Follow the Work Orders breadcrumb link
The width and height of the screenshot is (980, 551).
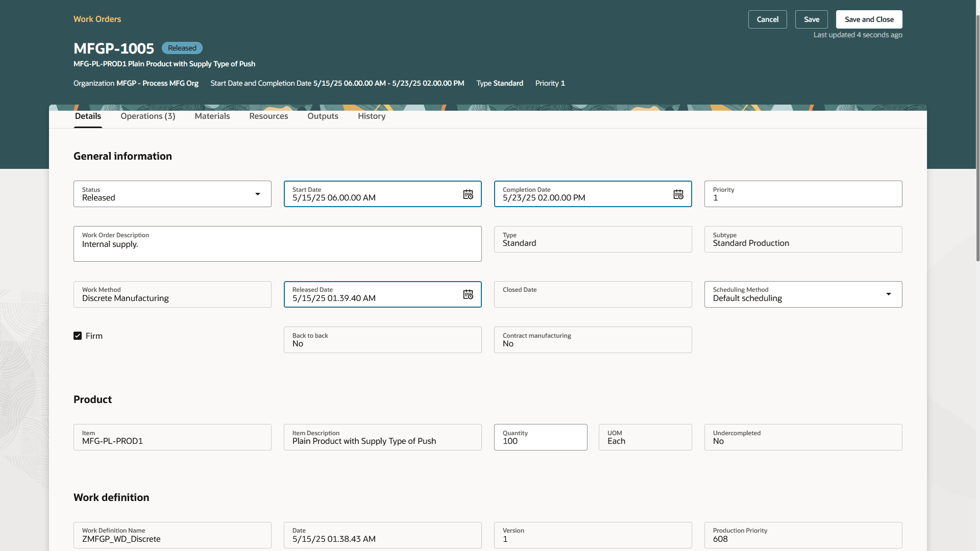pyautogui.click(x=97, y=19)
